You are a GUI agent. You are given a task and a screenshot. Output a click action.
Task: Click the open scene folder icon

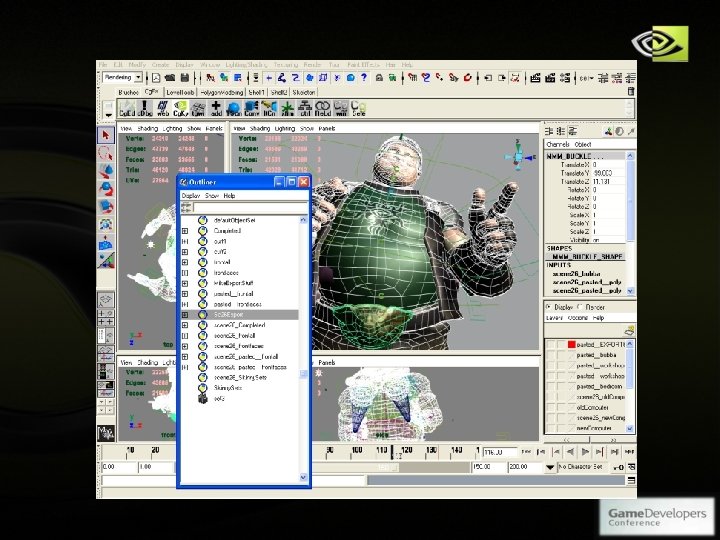tap(170, 78)
